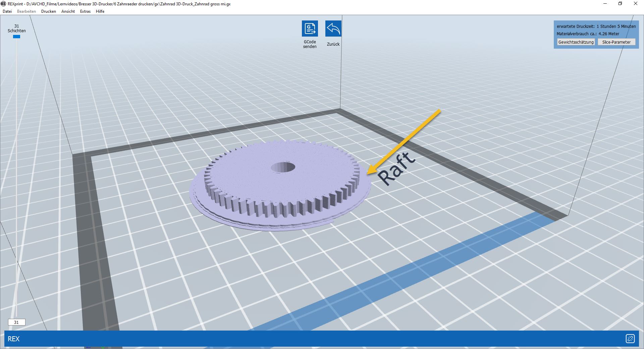Screen dimensions: 644x349
Task: Open the Datei menu
Action: point(7,11)
